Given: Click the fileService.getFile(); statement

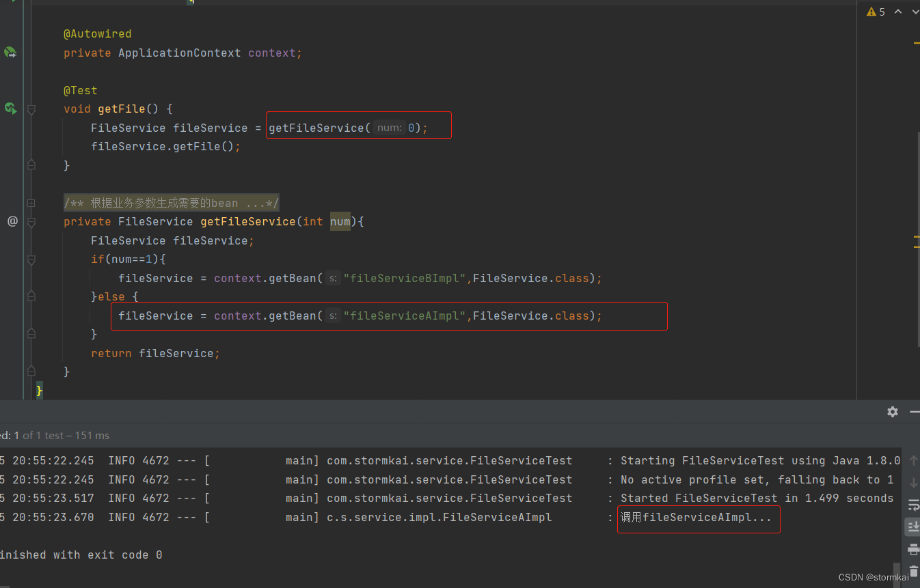Looking at the screenshot, I should click(x=165, y=146).
